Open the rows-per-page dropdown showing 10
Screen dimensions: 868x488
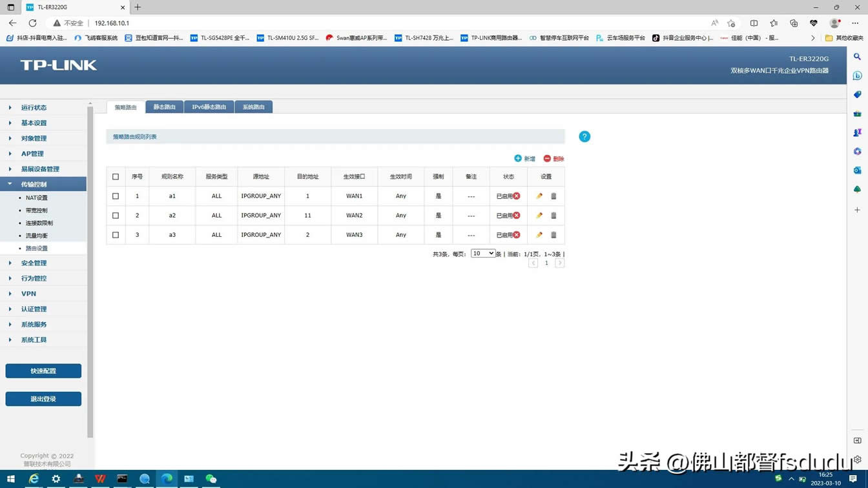coord(482,254)
